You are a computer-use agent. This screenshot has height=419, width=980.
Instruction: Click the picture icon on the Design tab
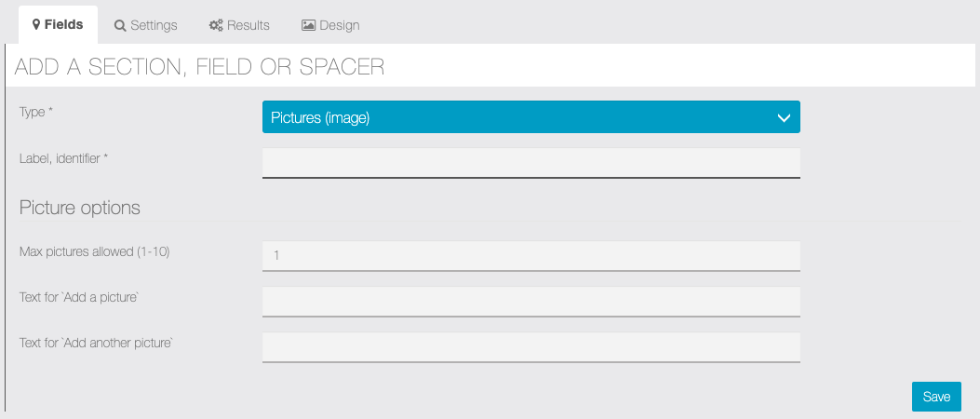click(309, 26)
